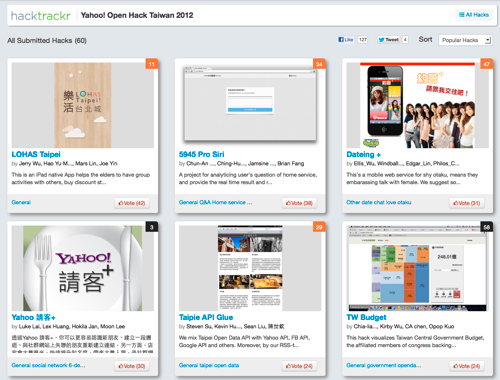
Task: Vote for Yahoo 請客+ (30)
Action: [x=132, y=366]
